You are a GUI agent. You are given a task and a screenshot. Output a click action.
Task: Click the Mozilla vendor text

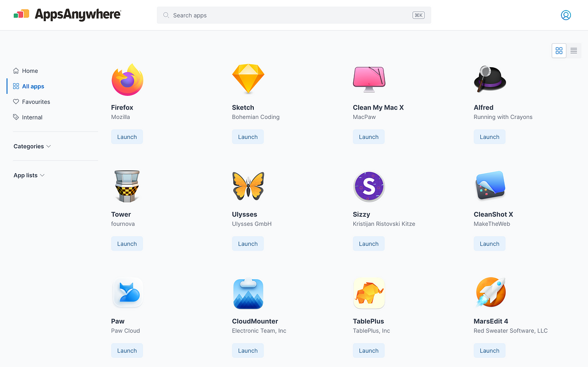tap(121, 117)
